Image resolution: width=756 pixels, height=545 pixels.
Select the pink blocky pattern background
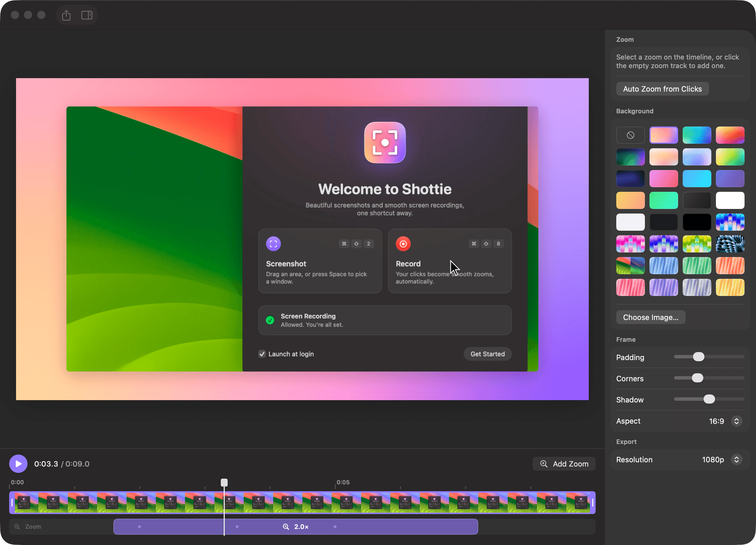(x=630, y=244)
